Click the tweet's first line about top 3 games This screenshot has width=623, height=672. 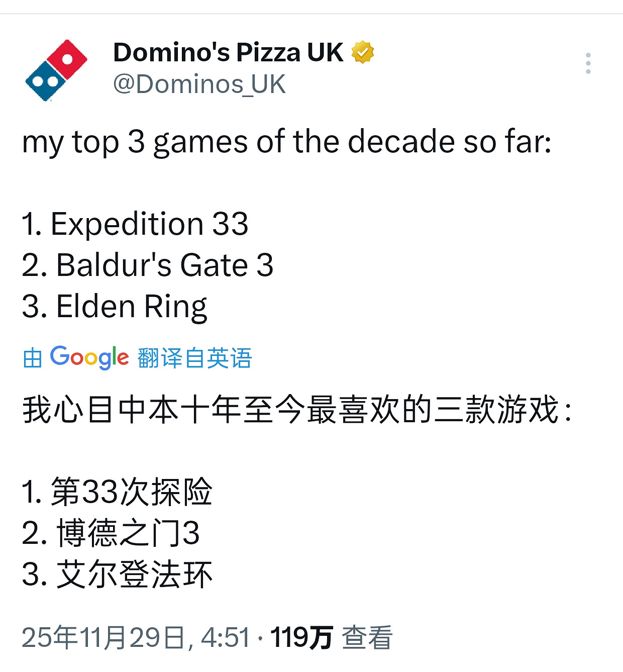[x=286, y=142]
